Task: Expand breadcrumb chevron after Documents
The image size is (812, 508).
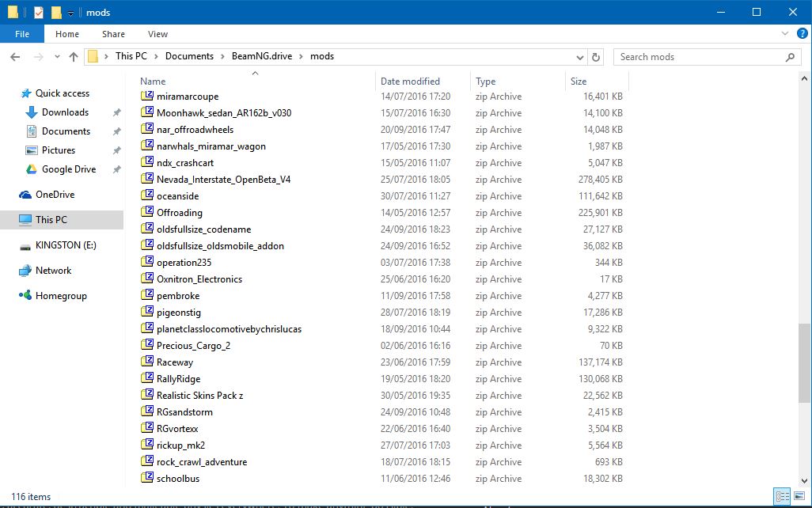Action: [x=222, y=56]
